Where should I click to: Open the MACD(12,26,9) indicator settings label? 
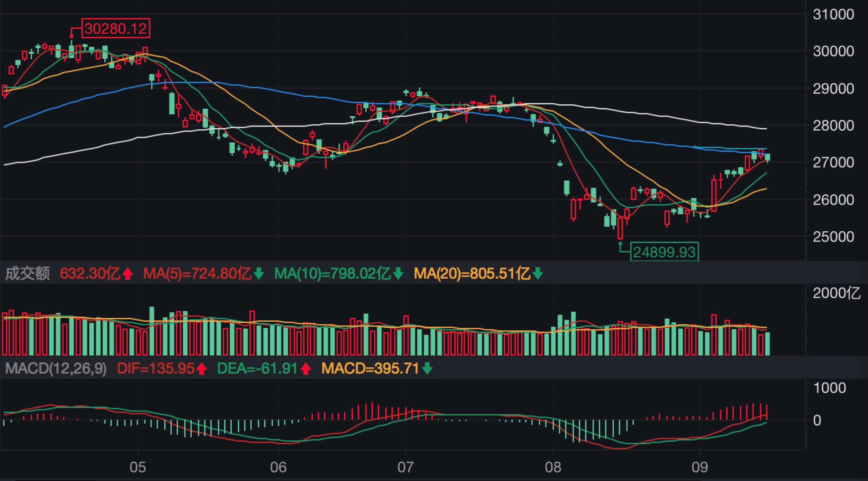click(56, 369)
